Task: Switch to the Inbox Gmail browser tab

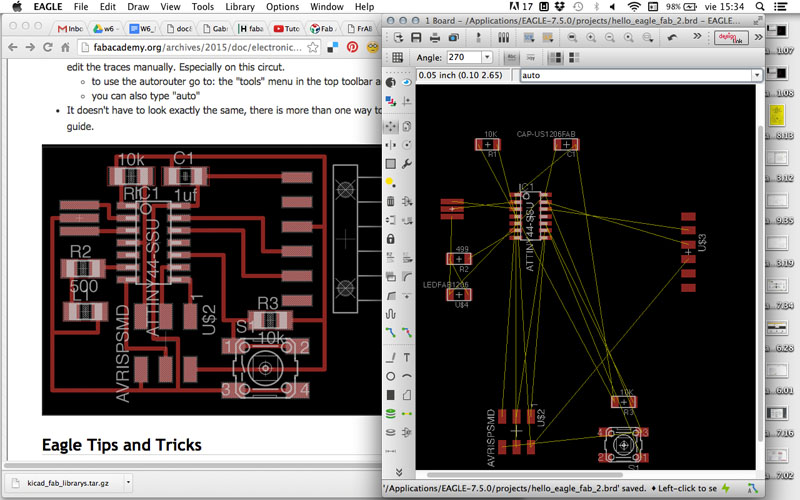Action: pos(70,29)
